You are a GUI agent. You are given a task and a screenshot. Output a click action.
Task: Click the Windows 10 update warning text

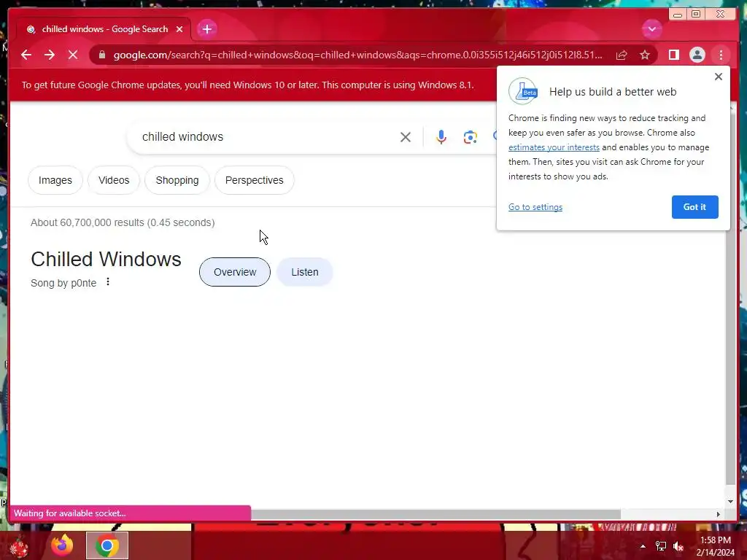pos(248,85)
